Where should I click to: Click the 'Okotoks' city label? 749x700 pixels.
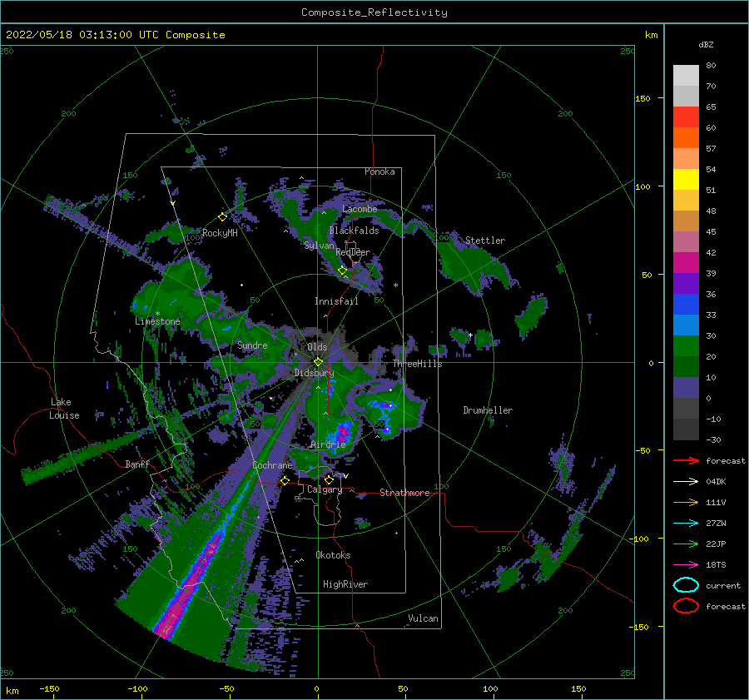[x=333, y=555]
